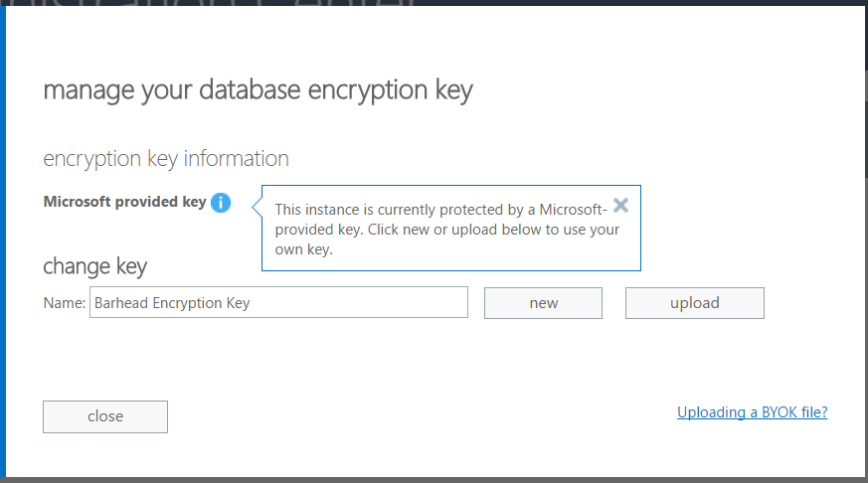Click the Microsoft provided key label
The width and height of the screenshot is (868, 483).
pyautogui.click(x=124, y=202)
